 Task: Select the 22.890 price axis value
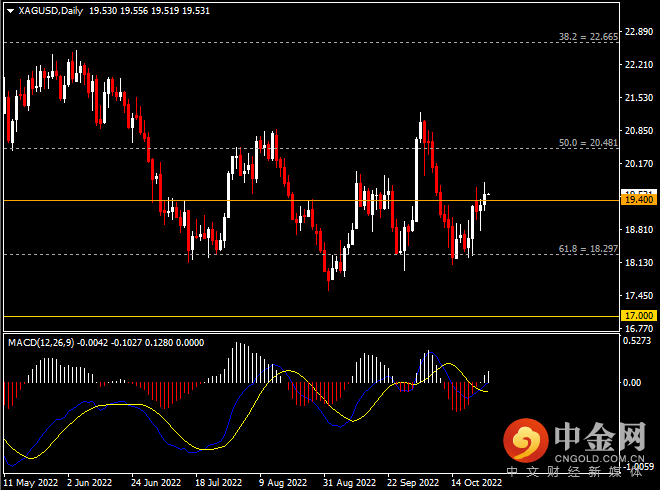639,32
